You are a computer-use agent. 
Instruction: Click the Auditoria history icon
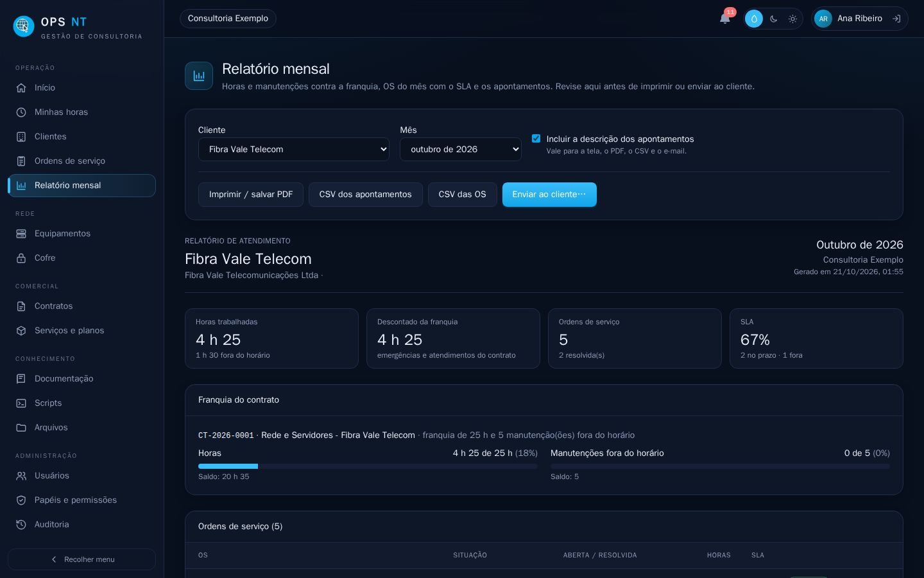point(21,525)
